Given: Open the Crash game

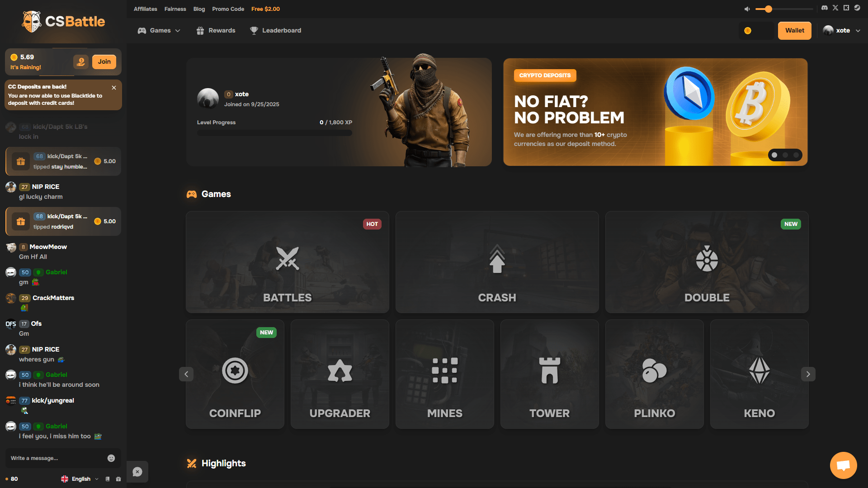Looking at the screenshot, I should click(x=497, y=262).
